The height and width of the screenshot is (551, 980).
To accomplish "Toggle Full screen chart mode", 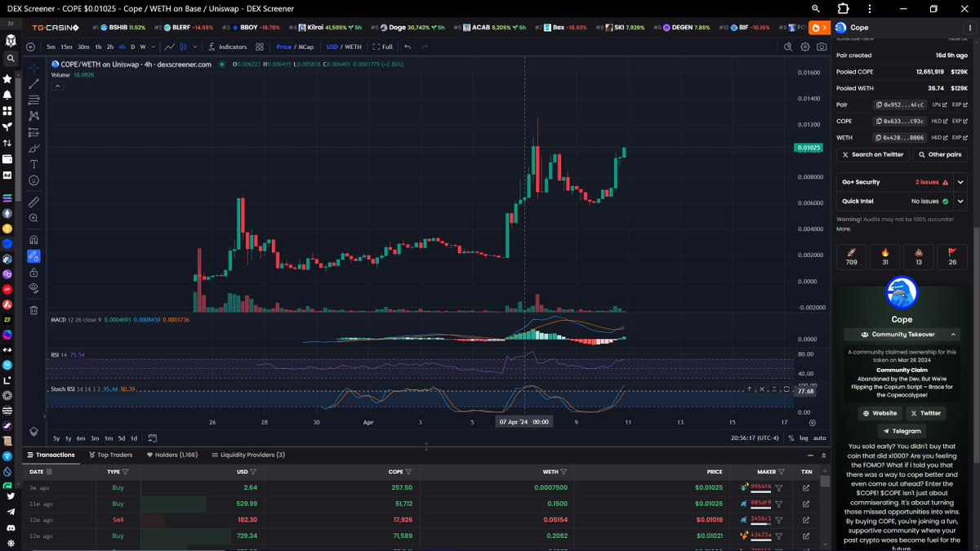I will (382, 47).
